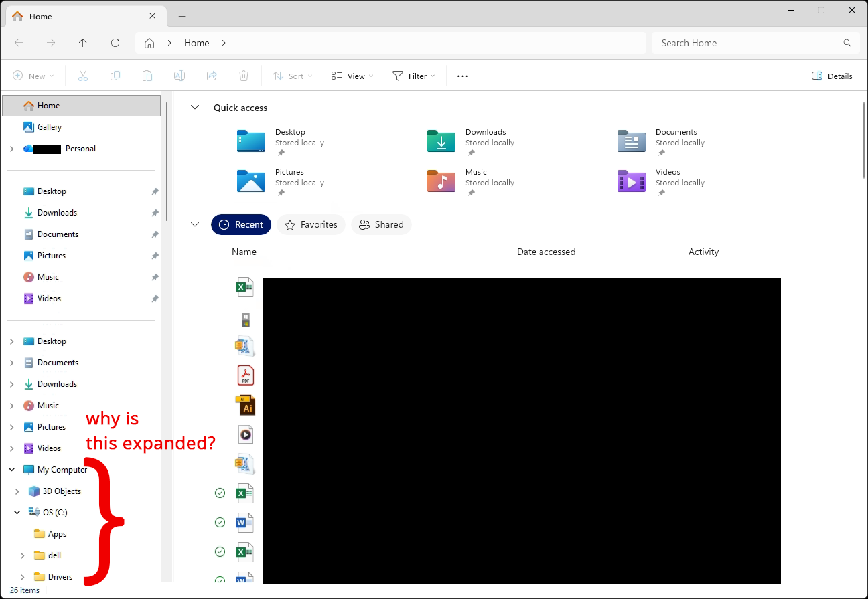868x599 pixels.
Task: Click the Share icon on the toolbar
Action: [212, 76]
